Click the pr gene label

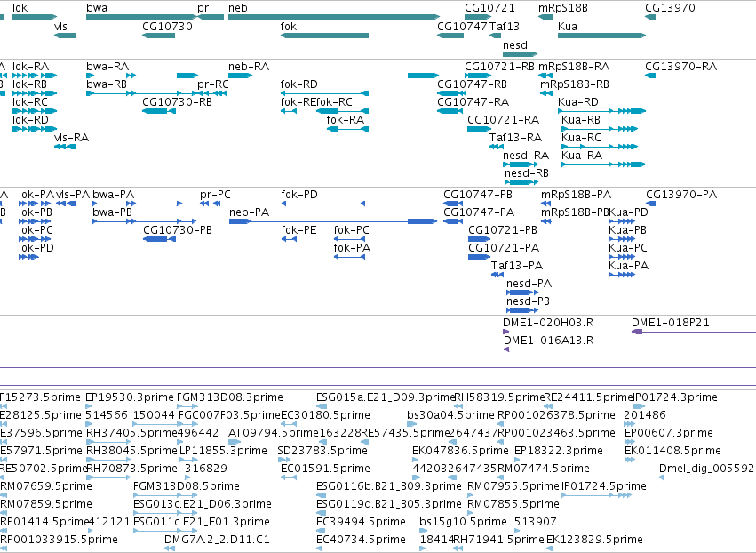(203, 8)
